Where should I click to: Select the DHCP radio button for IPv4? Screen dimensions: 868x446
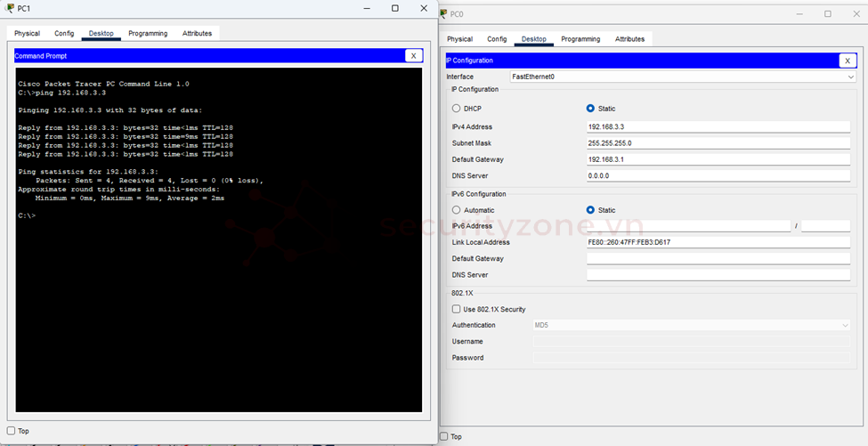(456, 109)
